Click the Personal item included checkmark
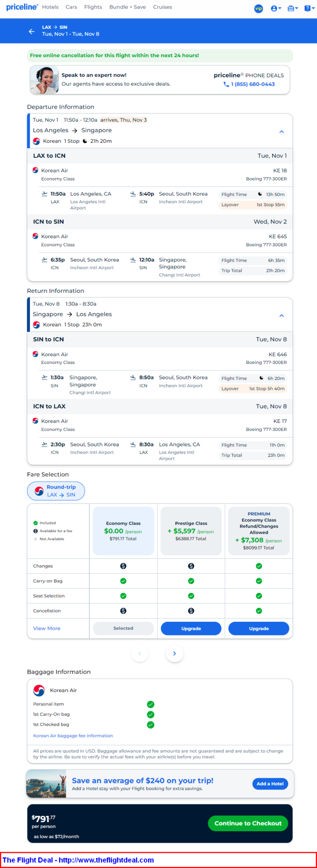 pyautogui.click(x=150, y=705)
